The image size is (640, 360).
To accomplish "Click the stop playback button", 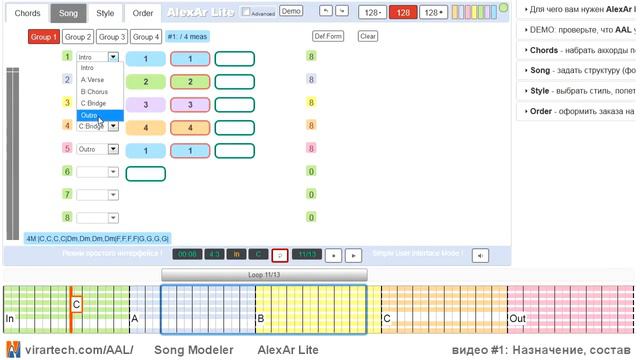I will point(333,256).
